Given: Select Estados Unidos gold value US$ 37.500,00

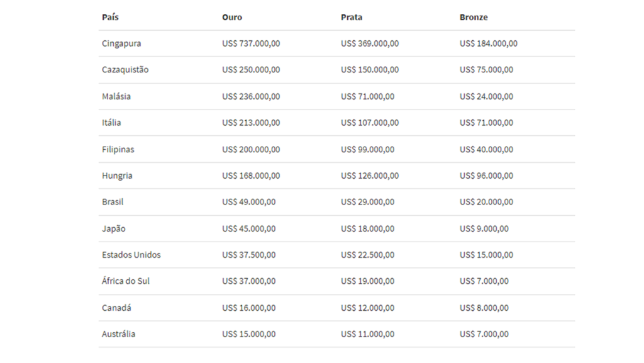Looking at the screenshot, I should [x=248, y=255].
